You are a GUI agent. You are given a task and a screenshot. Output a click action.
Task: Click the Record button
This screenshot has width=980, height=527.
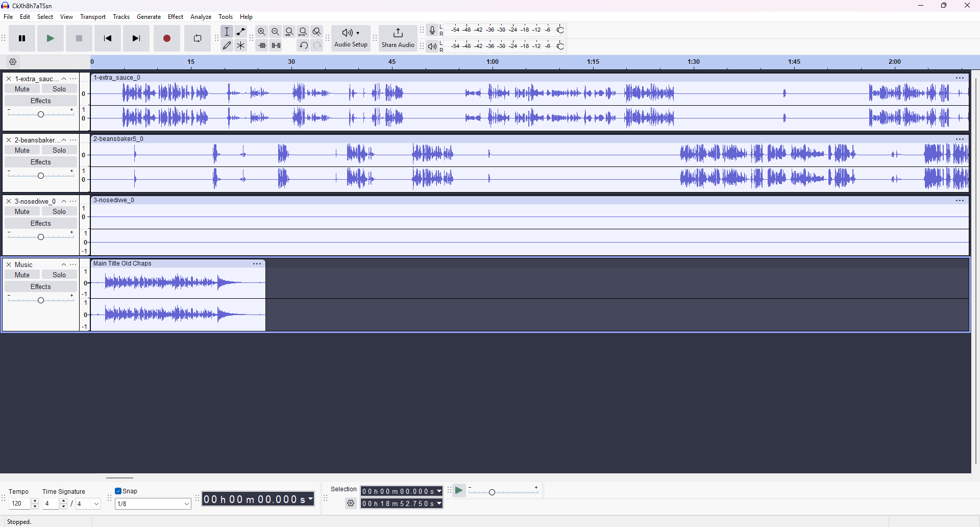click(x=167, y=39)
